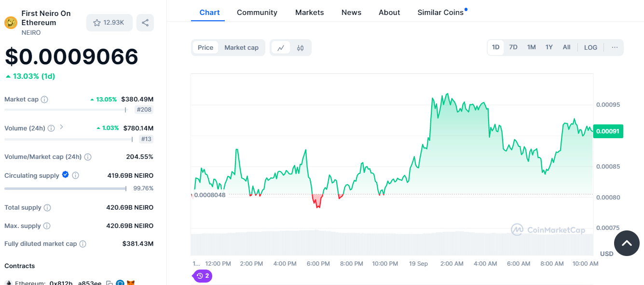View the About tab
This screenshot has height=285, width=644.
tap(389, 13)
